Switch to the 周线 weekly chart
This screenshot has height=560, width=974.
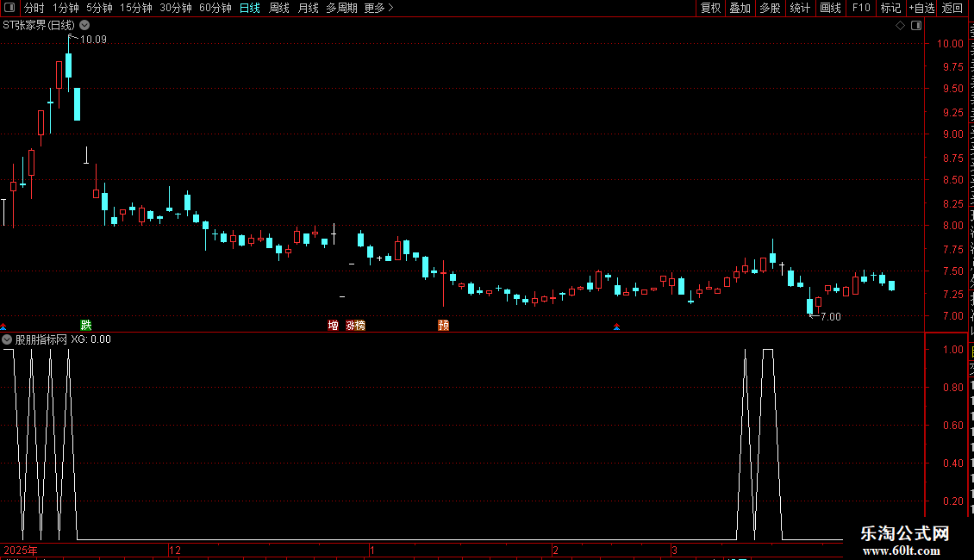coord(279,8)
